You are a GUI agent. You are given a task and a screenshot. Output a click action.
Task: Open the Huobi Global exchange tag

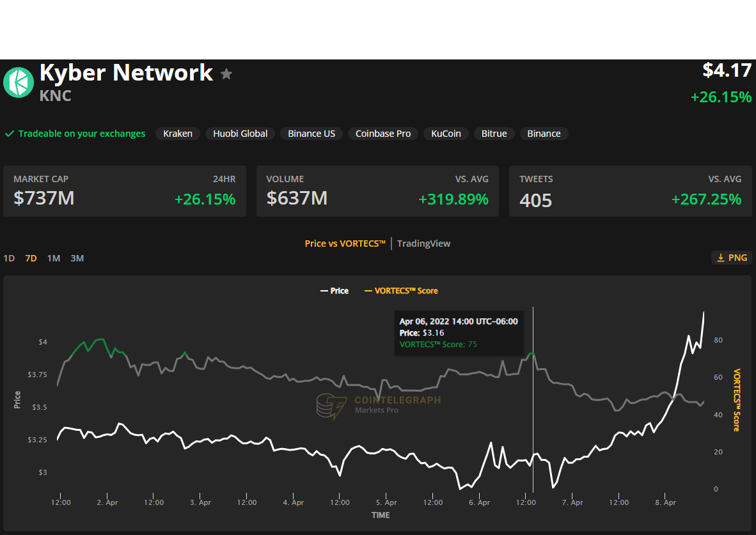240,134
